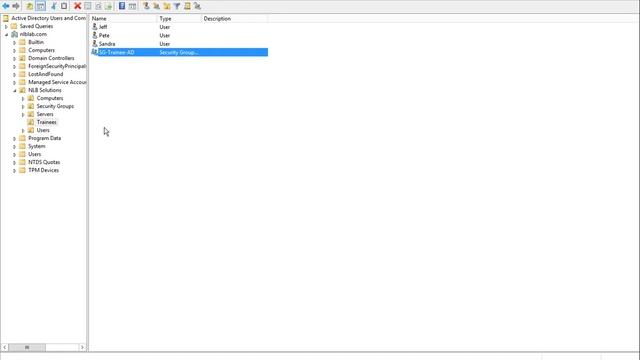This screenshot has width=640, height=360.
Task: Expand the Saved Queries node
Action: [6, 27]
